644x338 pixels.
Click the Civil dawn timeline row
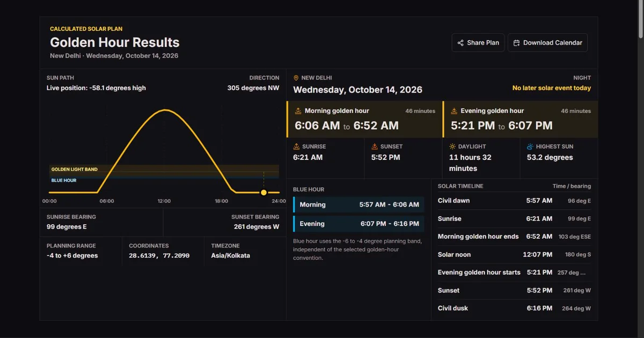(x=514, y=201)
